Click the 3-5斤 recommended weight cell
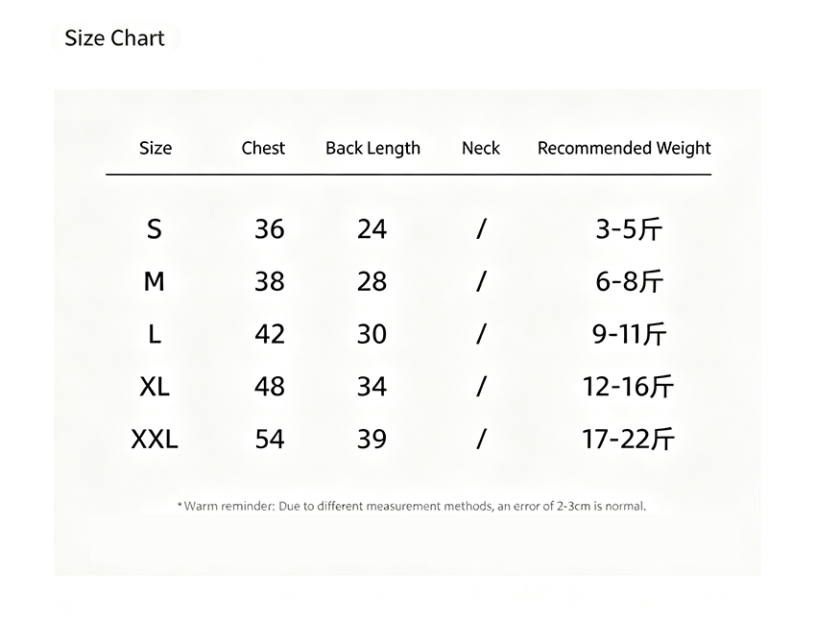 click(x=629, y=228)
